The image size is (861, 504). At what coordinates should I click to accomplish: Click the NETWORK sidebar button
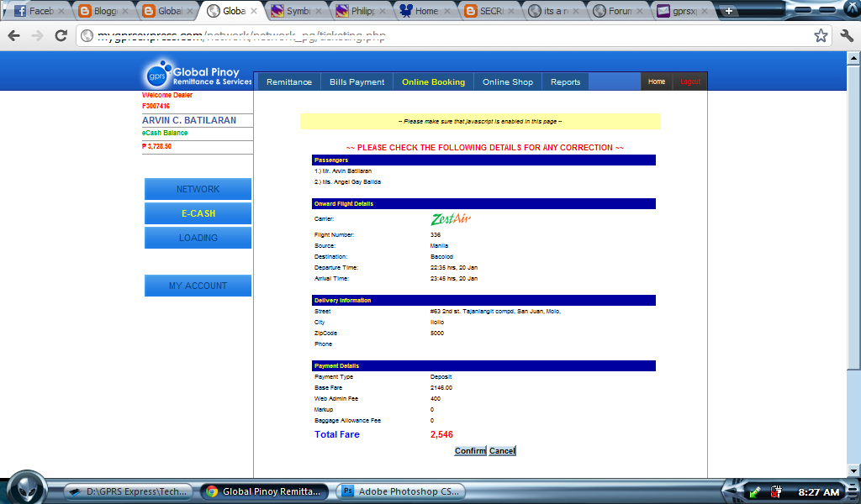pos(198,189)
